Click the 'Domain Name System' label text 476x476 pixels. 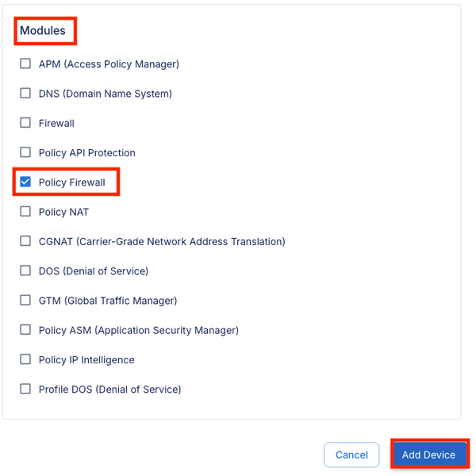pyautogui.click(x=120, y=94)
